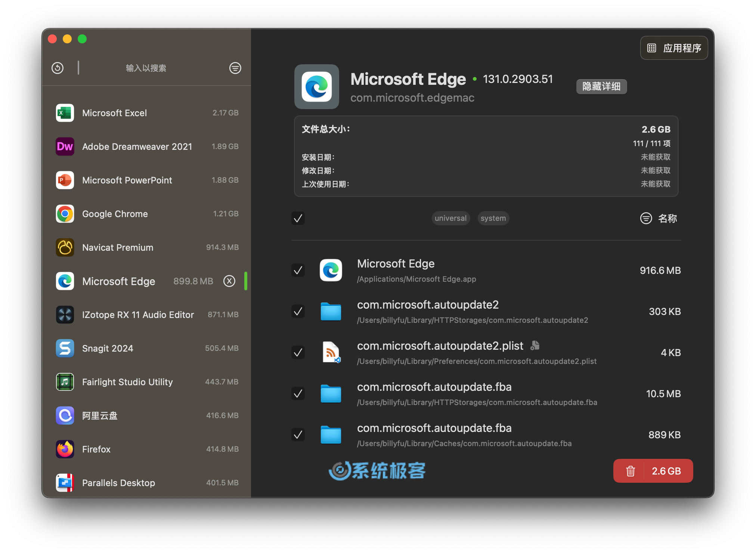Click red trash delete 2.6 GB button
This screenshot has width=756, height=553.
653,471
